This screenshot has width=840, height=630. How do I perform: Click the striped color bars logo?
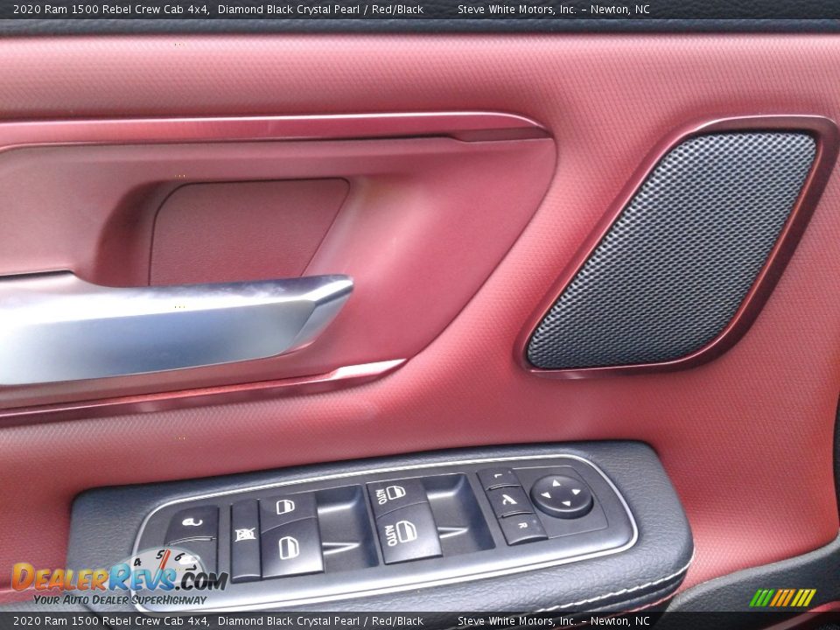point(782,598)
